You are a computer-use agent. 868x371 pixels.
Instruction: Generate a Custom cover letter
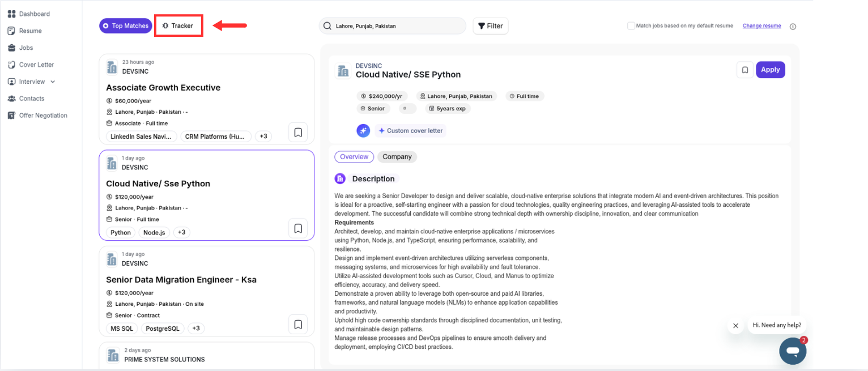click(410, 130)
